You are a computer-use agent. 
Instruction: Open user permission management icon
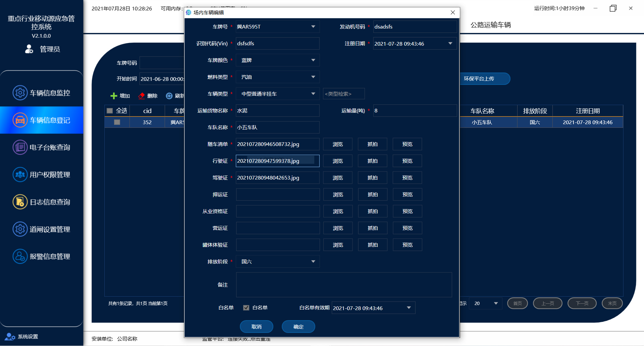click(20, 175)
